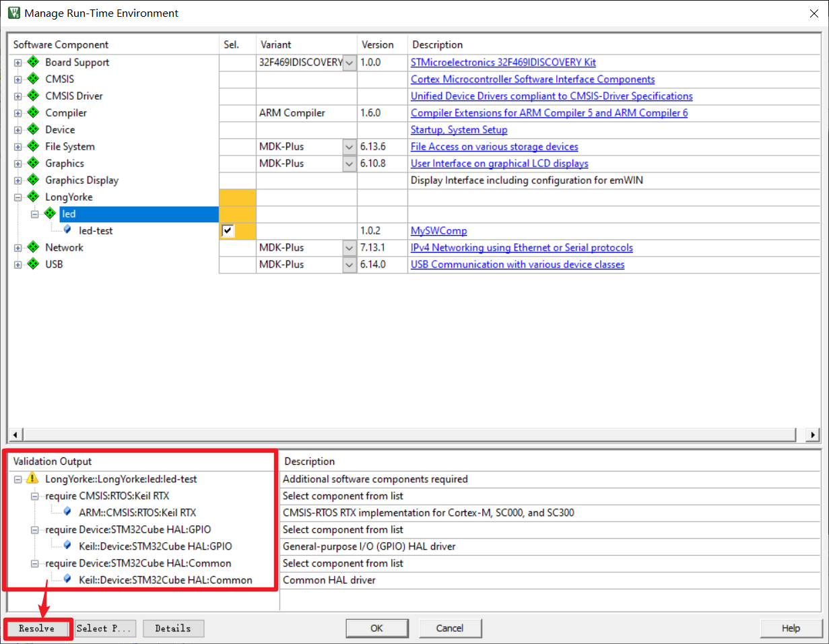This screenshot has height=644, width=829.
Task: Expand the Graphics tree node
Action: pyautogui.click(x=18, y=164)
